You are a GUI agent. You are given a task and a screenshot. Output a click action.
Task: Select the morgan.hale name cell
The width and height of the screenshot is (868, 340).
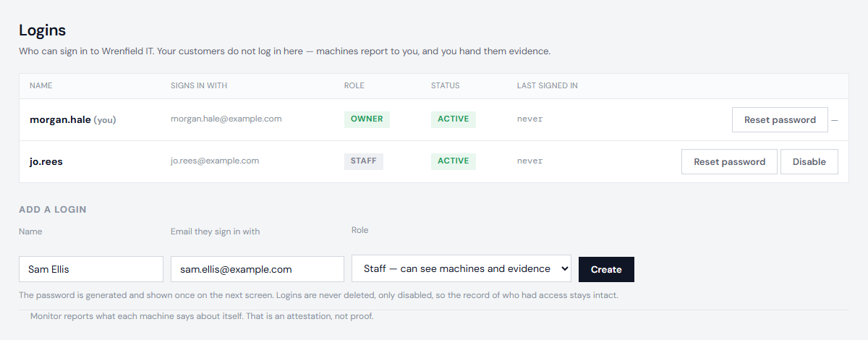tap(72, 119)
